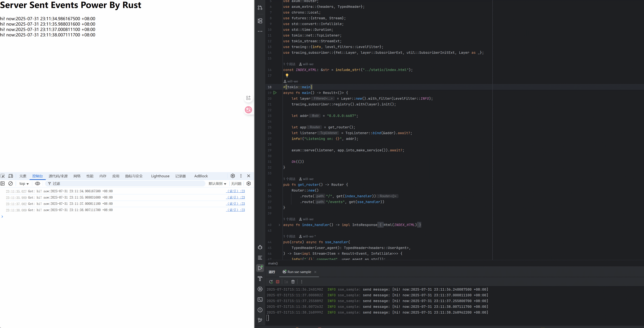Open the 默认级别 log level dropdown

[217, 183]
